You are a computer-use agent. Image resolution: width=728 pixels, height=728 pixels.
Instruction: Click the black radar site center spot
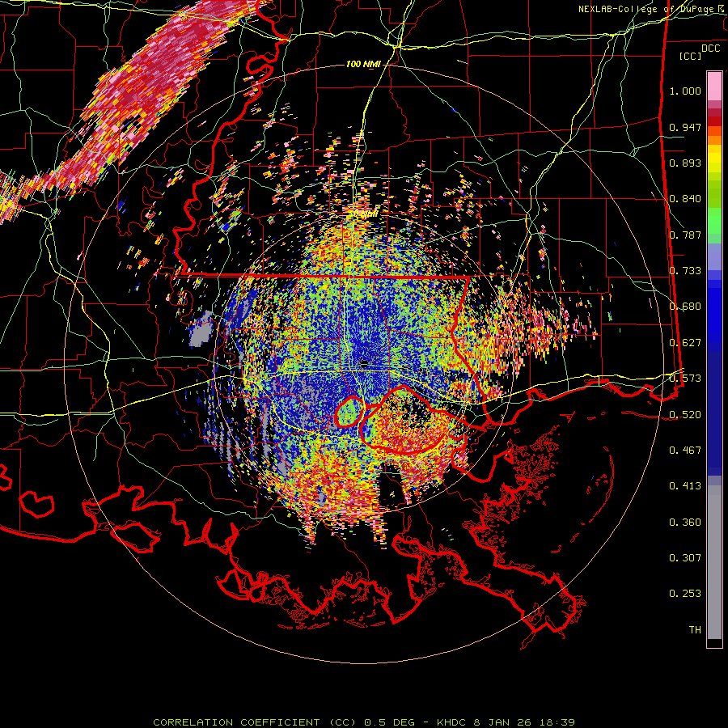tap(365, 362)
